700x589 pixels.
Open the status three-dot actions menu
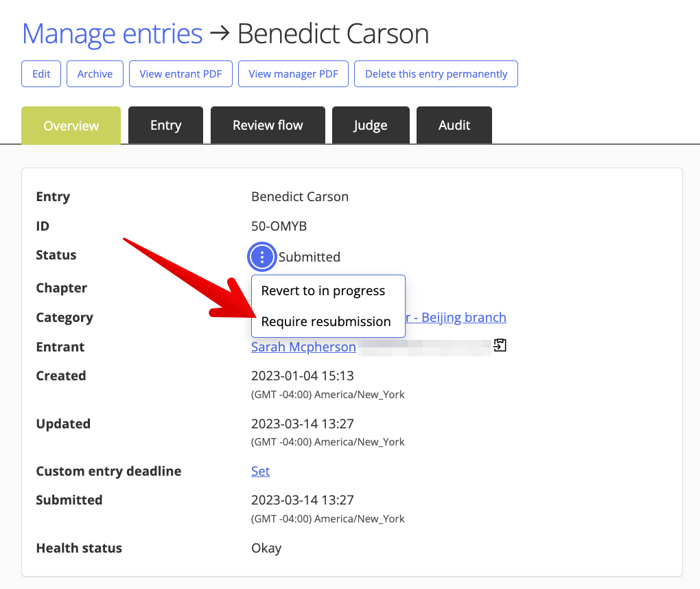pos(261,256)
